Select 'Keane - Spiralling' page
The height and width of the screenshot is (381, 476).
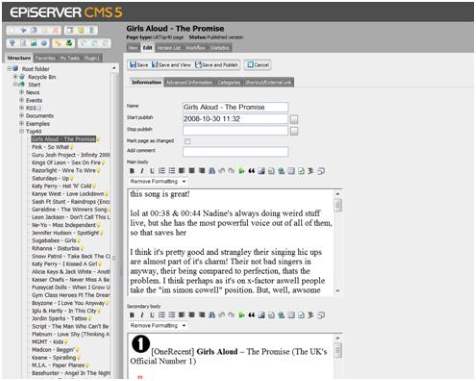54,357
